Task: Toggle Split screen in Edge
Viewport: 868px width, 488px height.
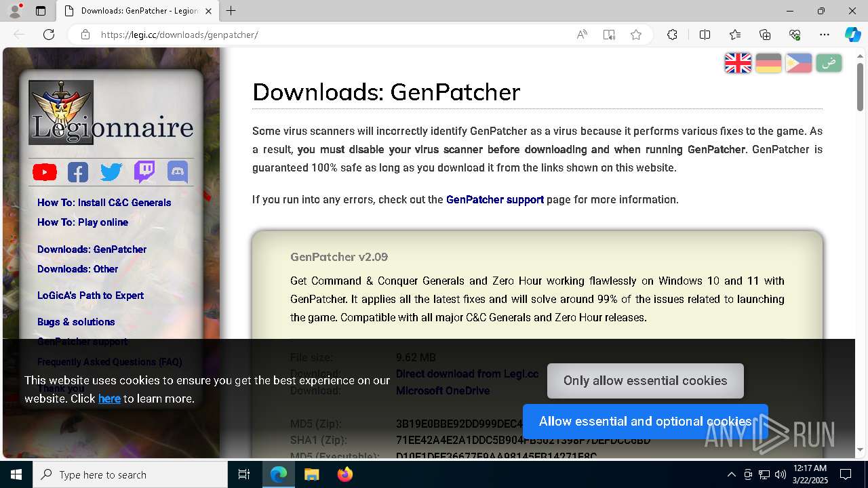Action: click(705, 35)
